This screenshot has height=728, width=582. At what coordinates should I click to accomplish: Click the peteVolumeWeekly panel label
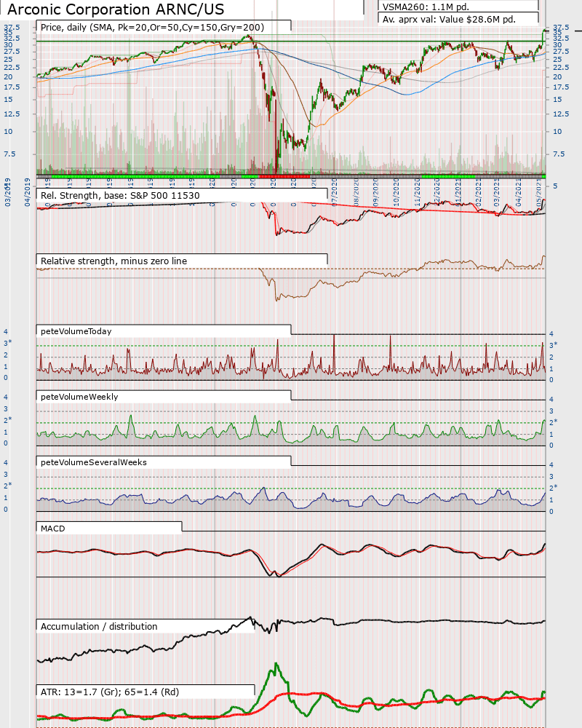click(x=79, y=396)
